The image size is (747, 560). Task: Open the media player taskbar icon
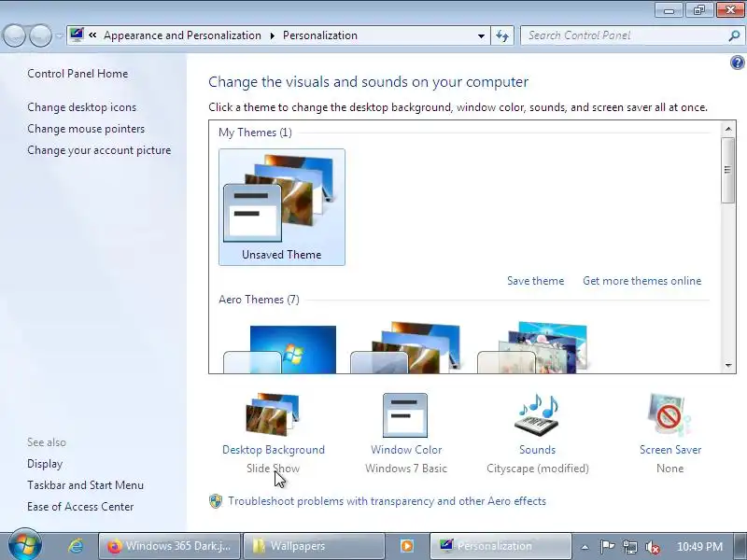tap(406, 546)
